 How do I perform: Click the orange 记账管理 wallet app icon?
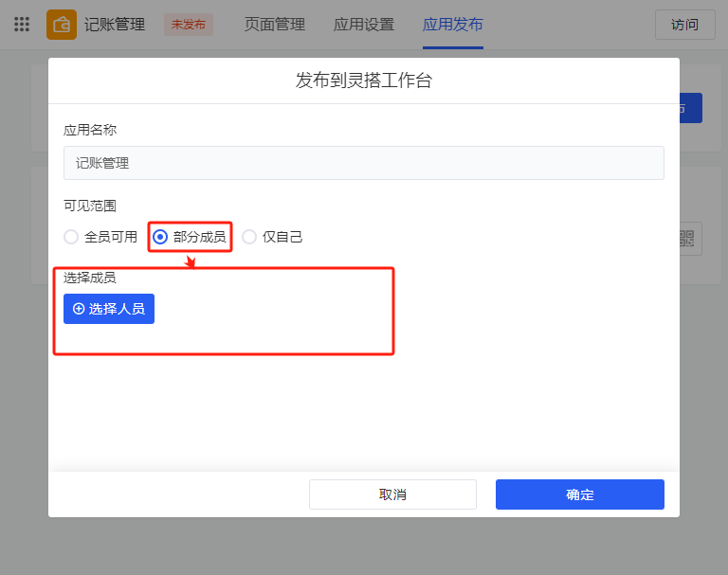62,25
